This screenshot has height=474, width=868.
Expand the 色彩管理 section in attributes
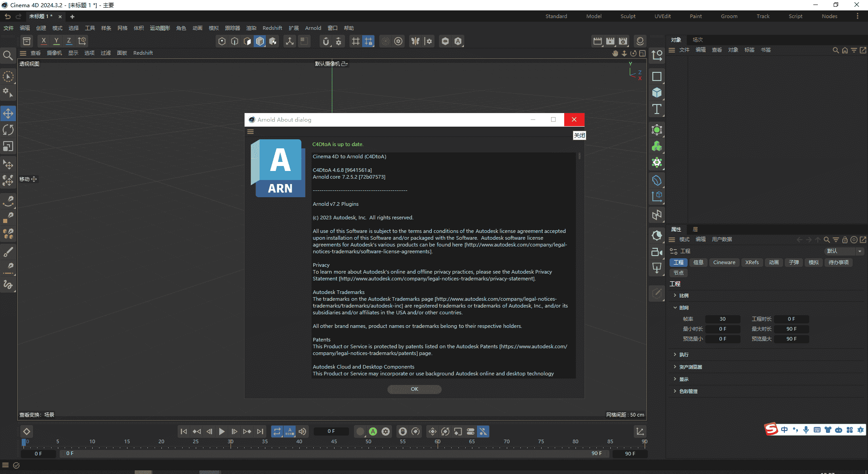click(689, 391)
